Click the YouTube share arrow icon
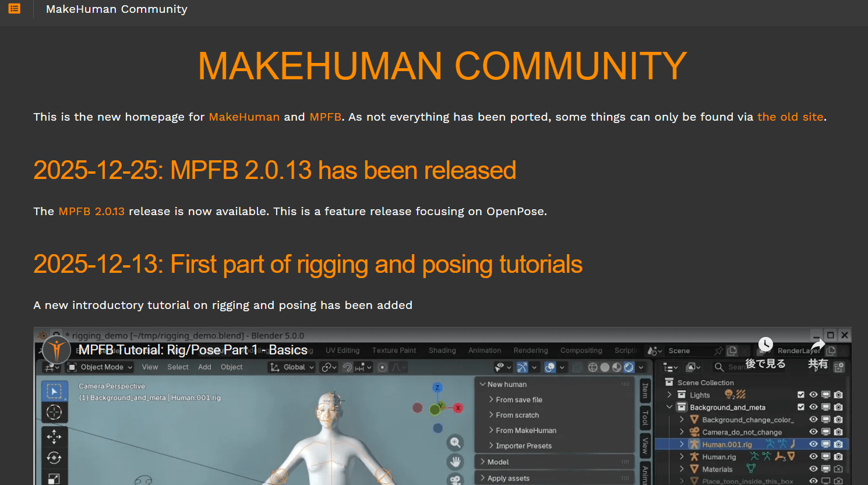 click(818, 345)
